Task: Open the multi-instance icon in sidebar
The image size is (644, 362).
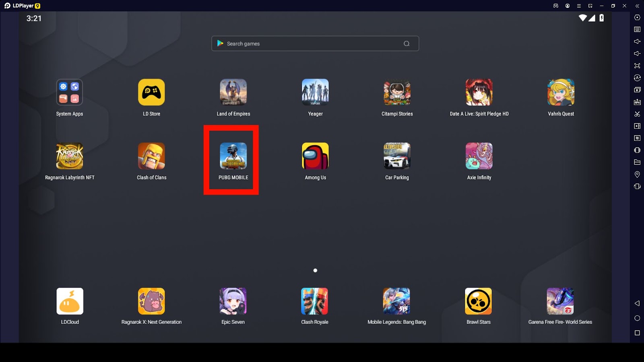Action: [637, 90]
